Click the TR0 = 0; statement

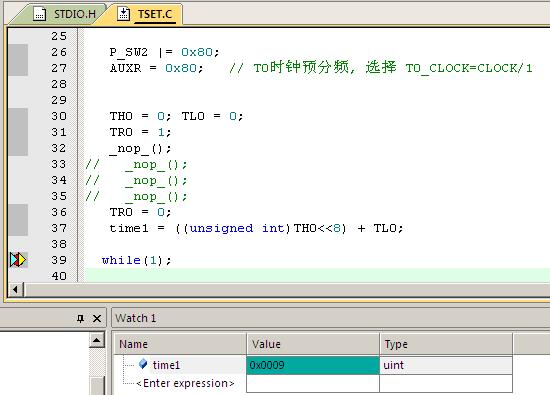[x=140, y=212]
